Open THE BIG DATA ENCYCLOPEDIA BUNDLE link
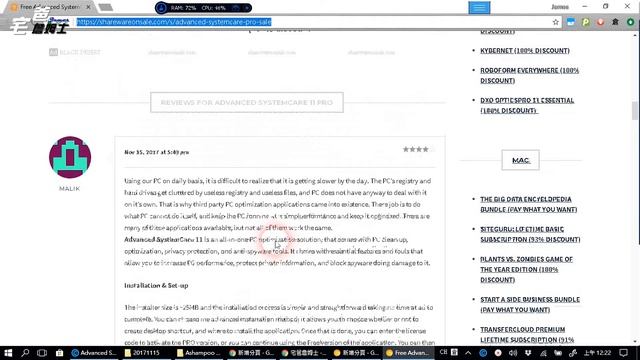 [529, 204]
